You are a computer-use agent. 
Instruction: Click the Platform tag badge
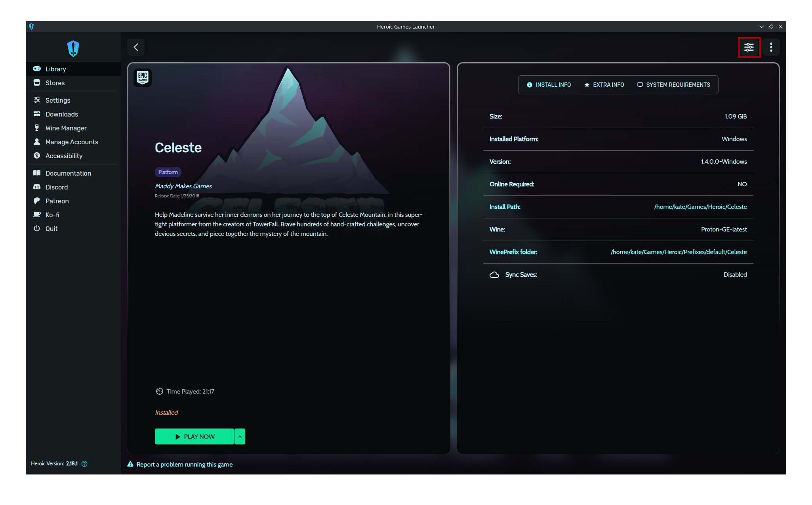point(168,172)
